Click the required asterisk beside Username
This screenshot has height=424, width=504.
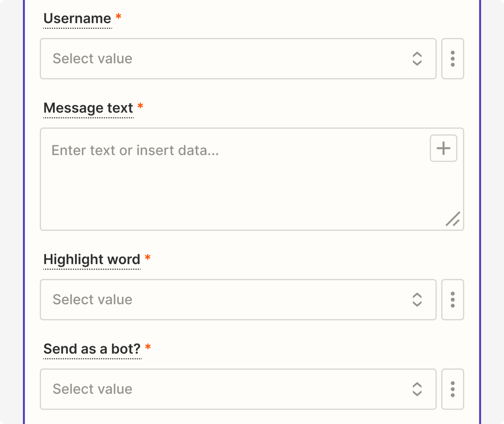pyautogui.click(x=119, y=17)
